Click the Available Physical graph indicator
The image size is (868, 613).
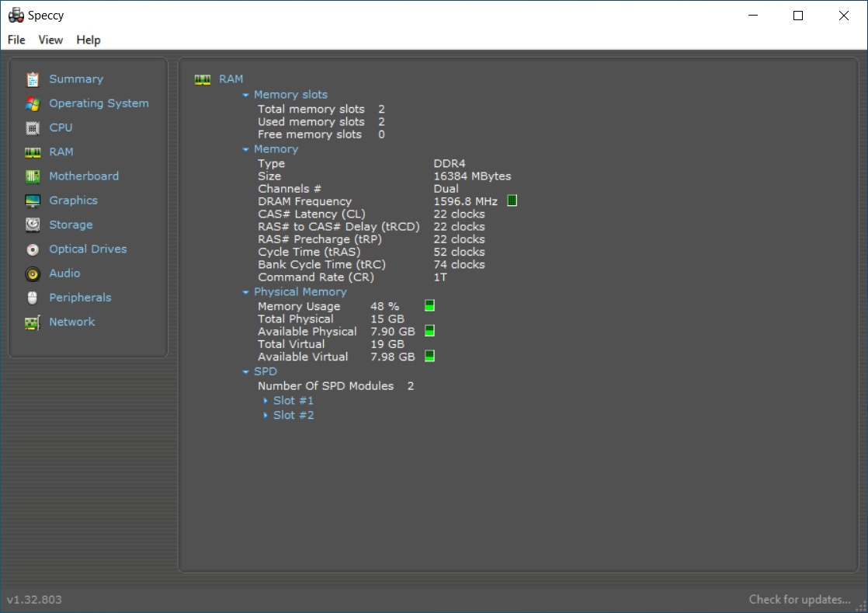tap(429, 331)
